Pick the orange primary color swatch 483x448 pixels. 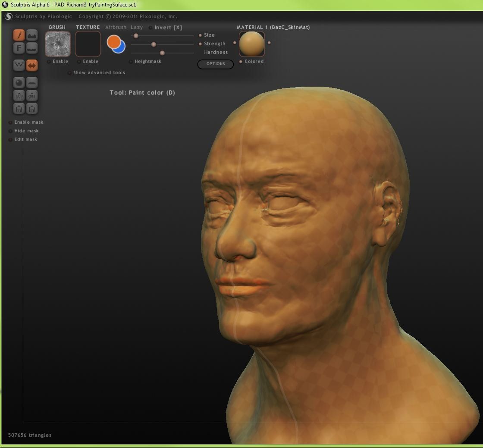(113, 41)
